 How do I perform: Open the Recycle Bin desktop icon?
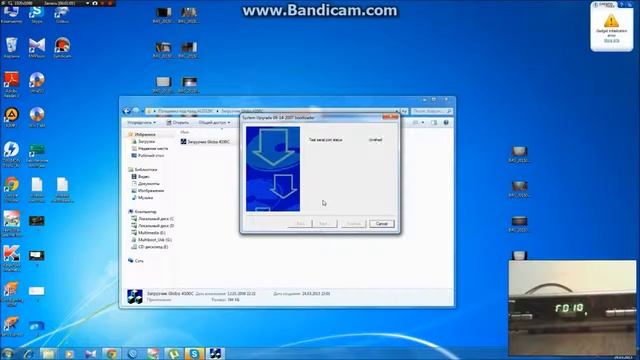[x=11, y=48]
